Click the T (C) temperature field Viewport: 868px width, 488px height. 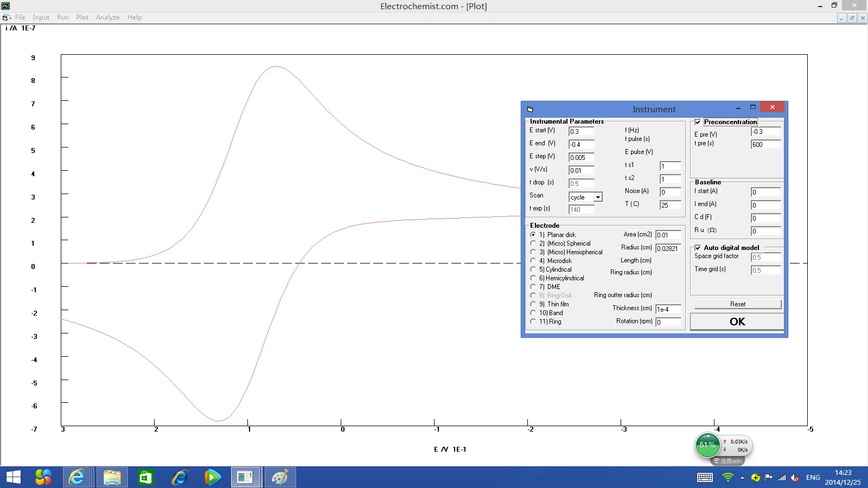coord(670,205)
